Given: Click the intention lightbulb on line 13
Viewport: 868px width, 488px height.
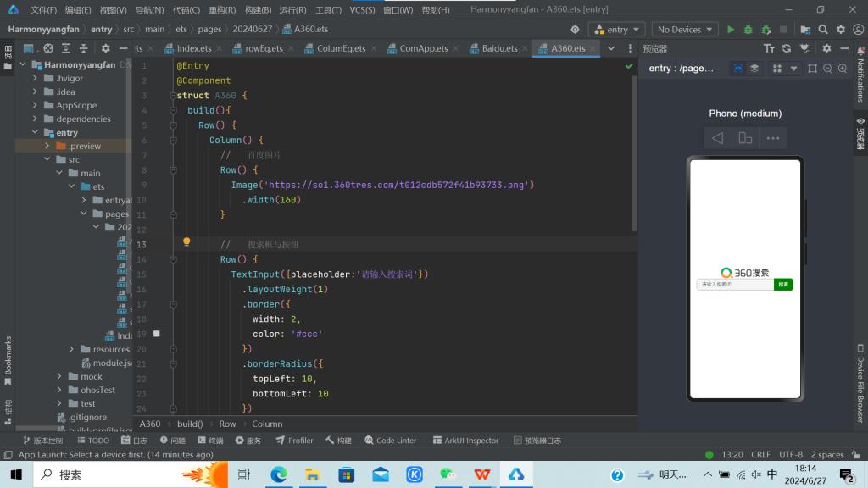Looking at the screenshot, I should point(186,242).
